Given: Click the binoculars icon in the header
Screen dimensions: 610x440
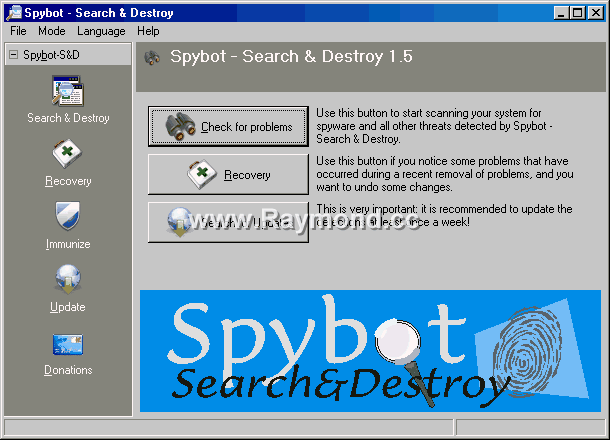Looking at the screenshot, I should coord(152,58).
